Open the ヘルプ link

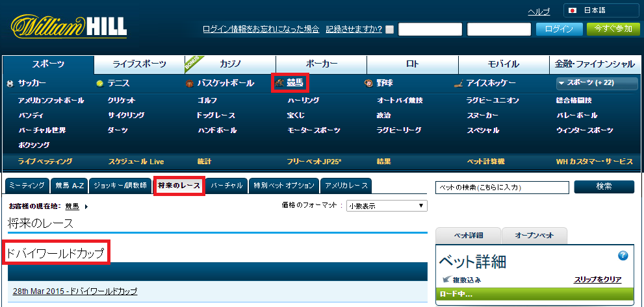click(539, 12)
